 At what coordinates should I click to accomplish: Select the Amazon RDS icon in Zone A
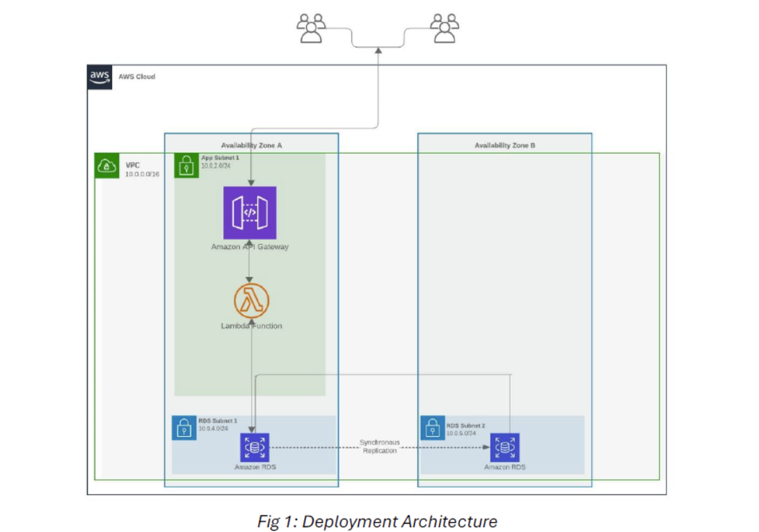255,447
